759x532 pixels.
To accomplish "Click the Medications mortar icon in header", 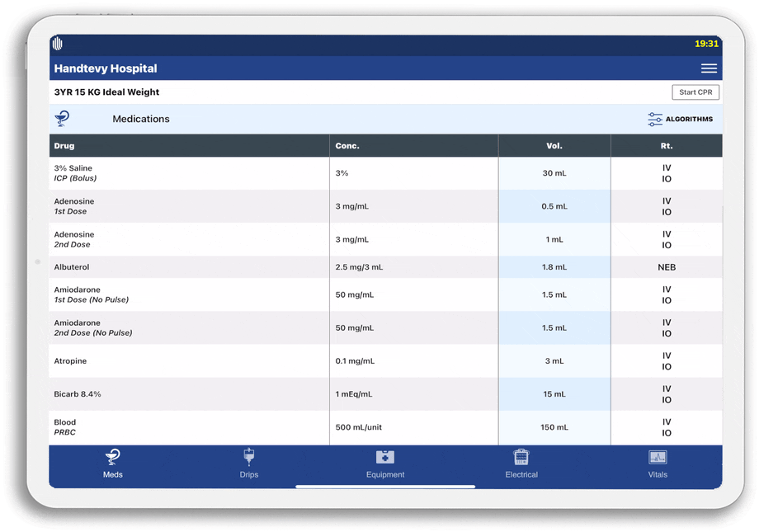I will point(62,120).
